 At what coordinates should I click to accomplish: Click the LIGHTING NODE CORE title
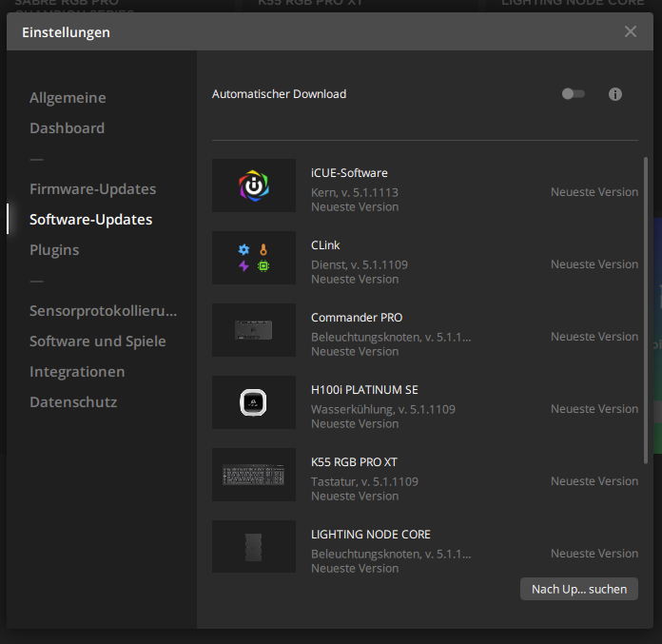pyautogui.click(x=371, y=535)
